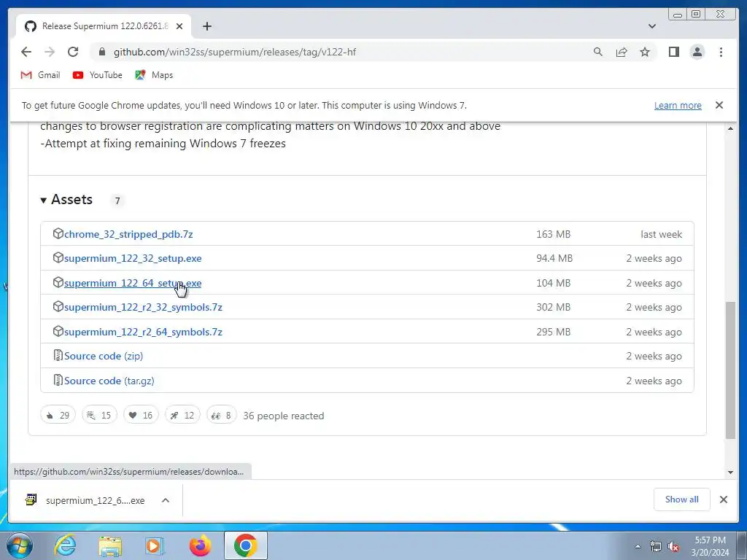The width and height of the screenshot is (747, 560).
Task: Show hidden system tray icons
Action: pos(638,546)
